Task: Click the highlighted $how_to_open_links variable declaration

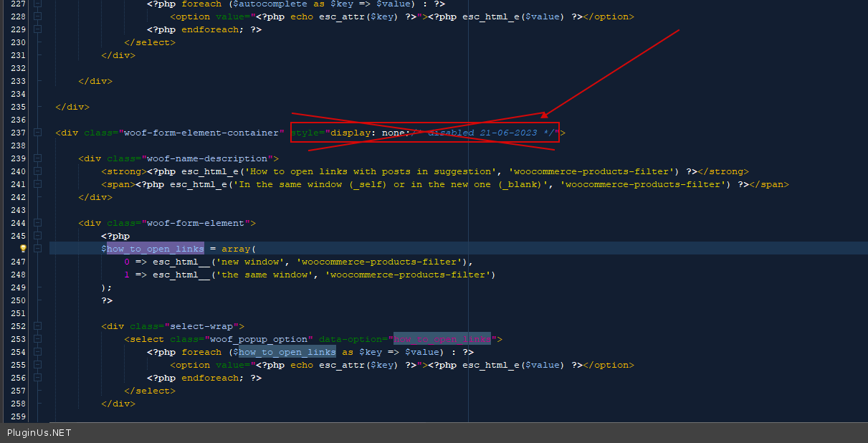Action: [x=155, y=249]
